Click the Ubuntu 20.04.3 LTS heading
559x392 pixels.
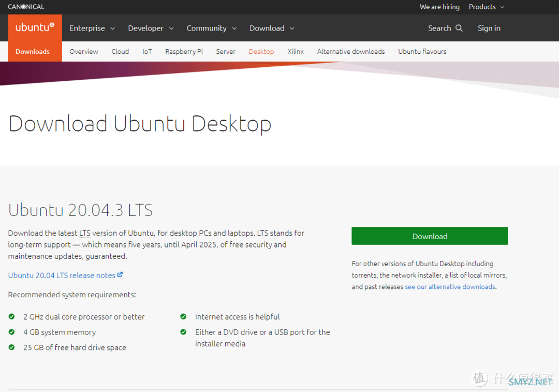point(81,210)
